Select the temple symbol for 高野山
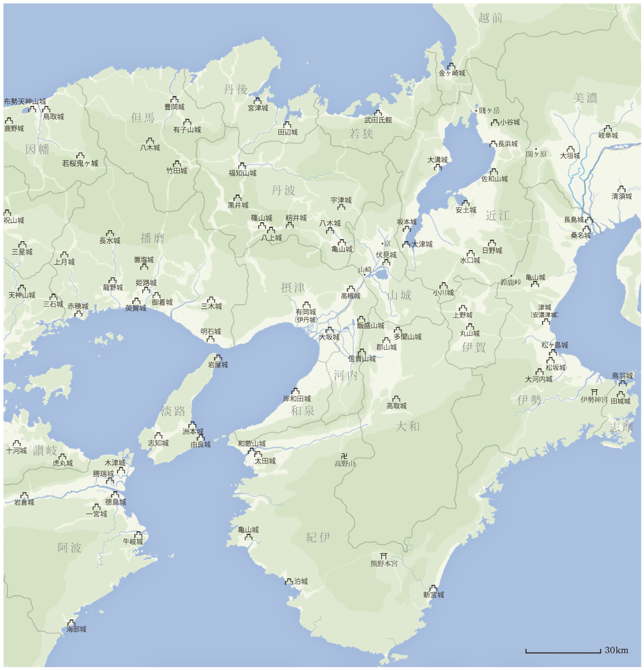 click(344, 456)
